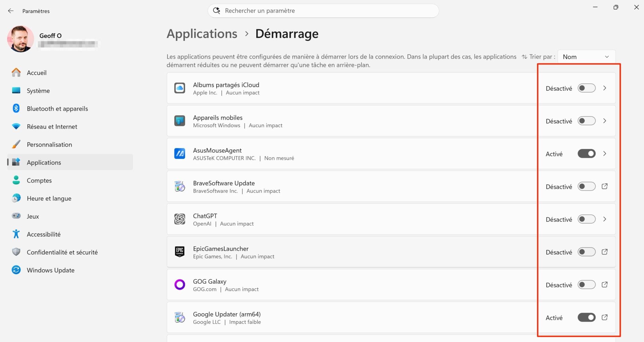Open the Trier par Nom dropdown
The height and width of the screenshot is (342, 644).
pyautogui.click(x=586, y=57)
